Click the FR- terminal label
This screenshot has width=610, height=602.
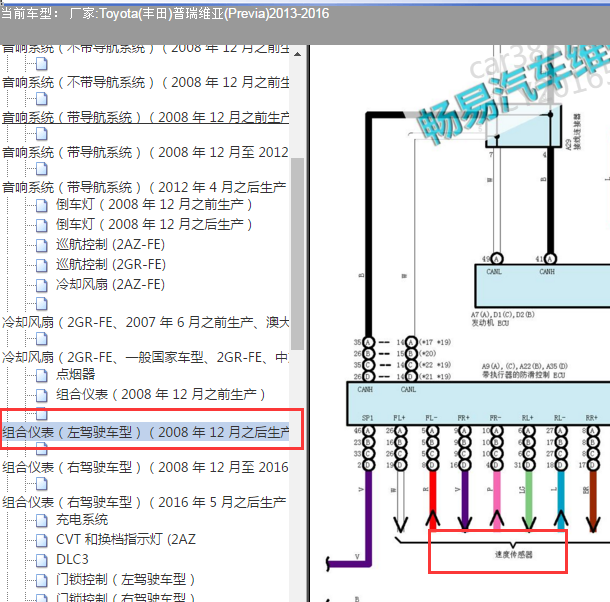tap(495, 418)
